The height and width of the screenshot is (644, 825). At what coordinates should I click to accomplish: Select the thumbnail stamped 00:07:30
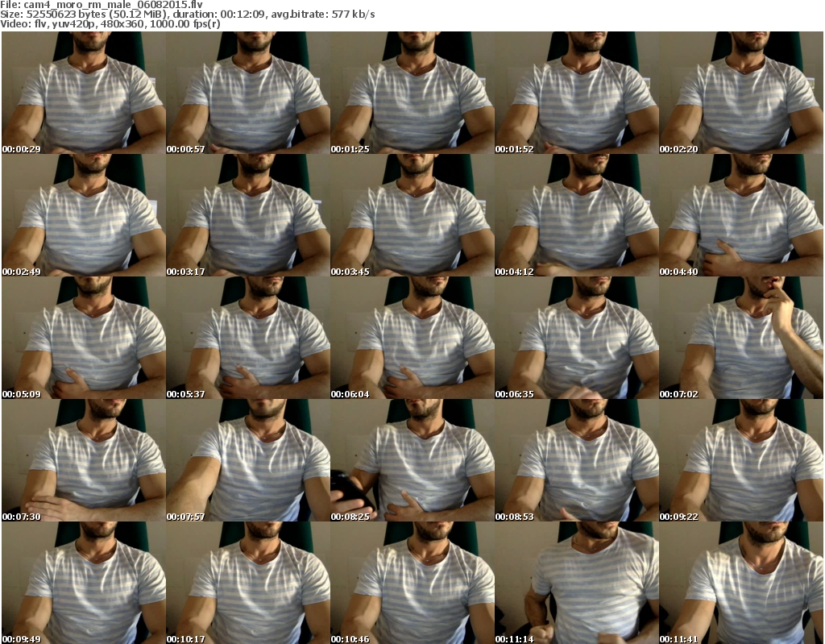[84, 460]
